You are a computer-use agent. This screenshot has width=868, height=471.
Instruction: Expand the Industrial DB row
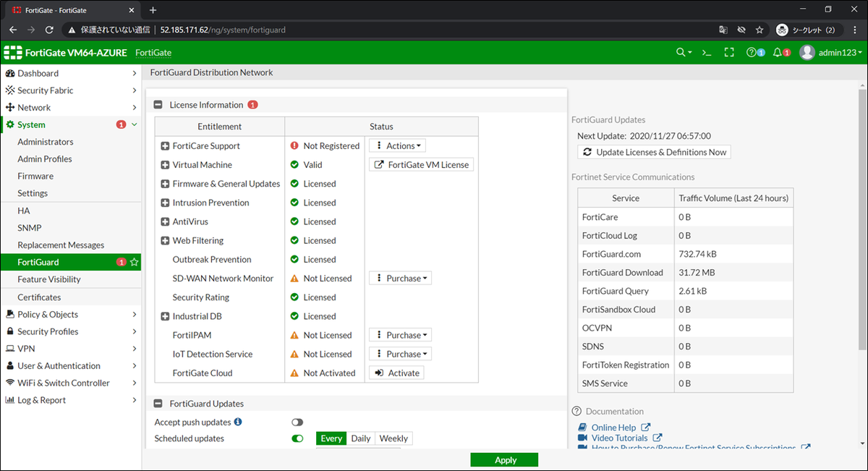coord(165,316)
